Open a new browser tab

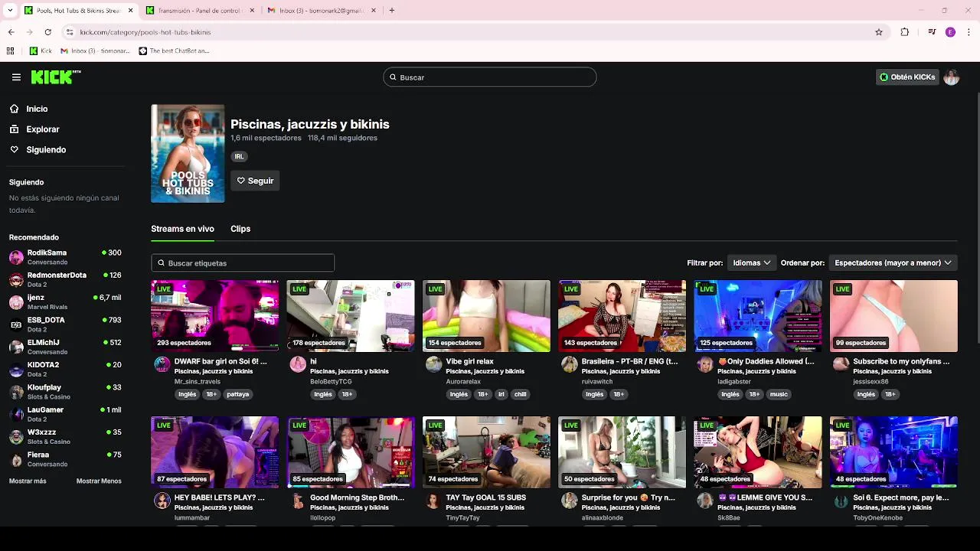[392, 11]
